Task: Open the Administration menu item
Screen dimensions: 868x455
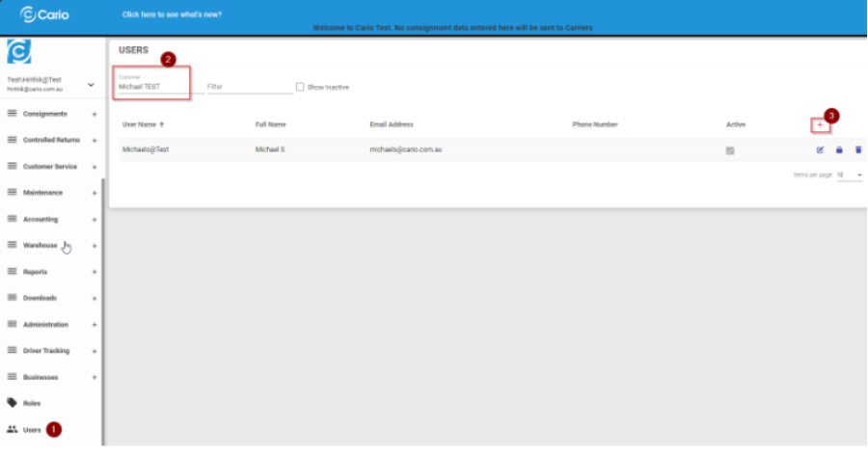Action: (x=45, y=325)
